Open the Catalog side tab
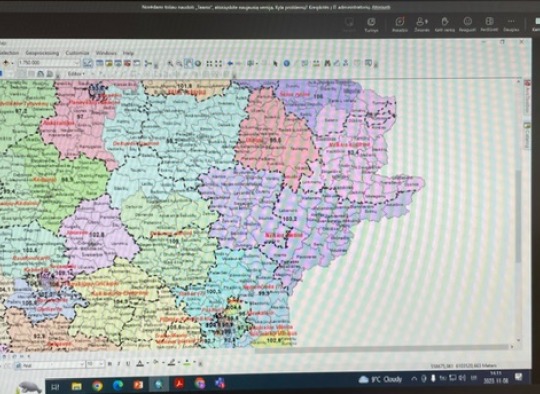Image resolution: width=540 pixels, height=394 pixels. tap(527, 136)
